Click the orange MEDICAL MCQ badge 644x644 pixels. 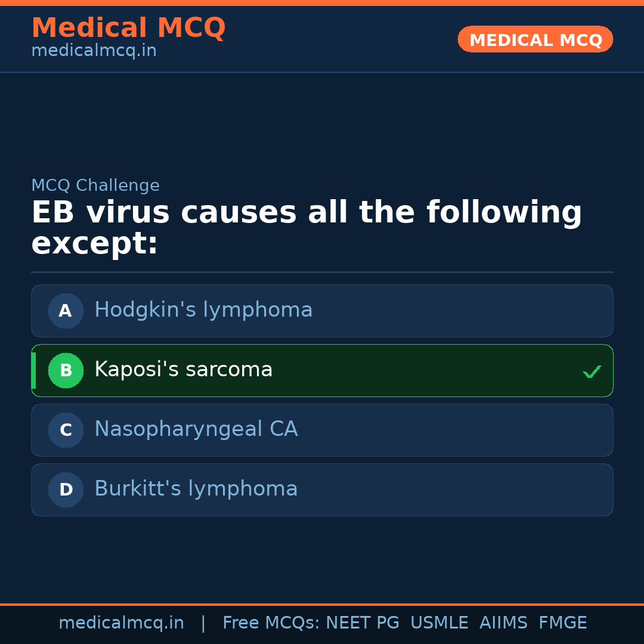pyautogui.click(x=535, y=39)
